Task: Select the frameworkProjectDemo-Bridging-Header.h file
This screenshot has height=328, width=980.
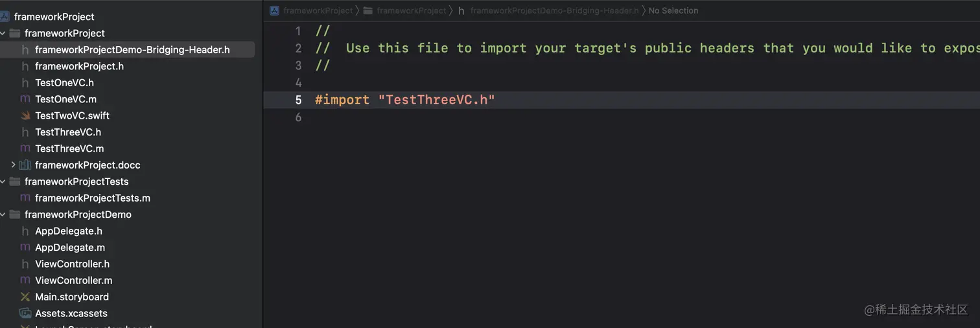Action: tap(132, 50)
